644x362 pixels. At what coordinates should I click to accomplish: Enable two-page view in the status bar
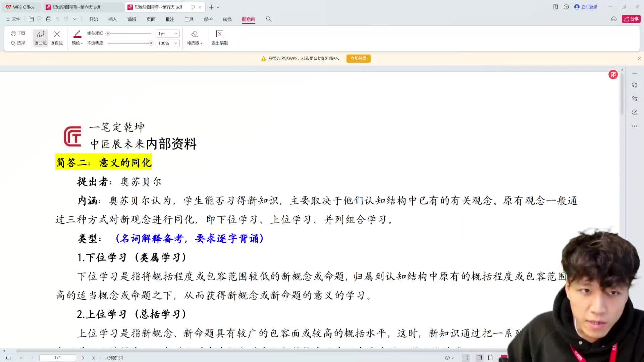(490, 358)
